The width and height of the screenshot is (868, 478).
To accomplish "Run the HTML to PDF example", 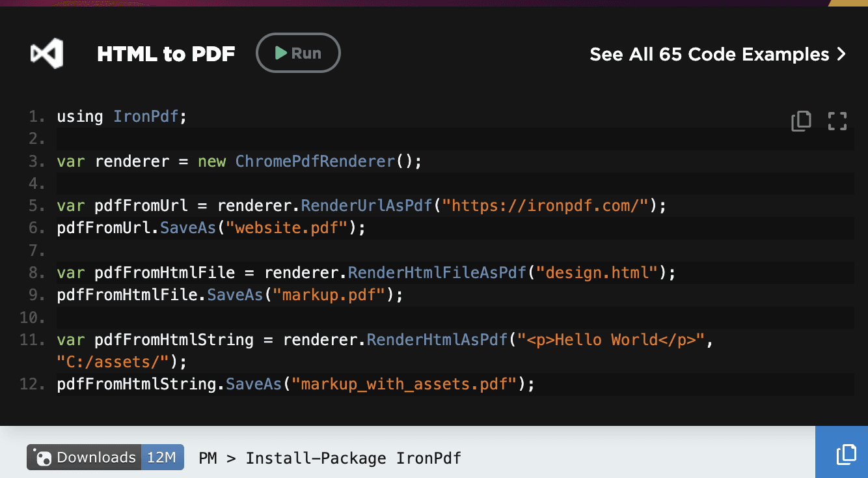I will click(298, 53).
